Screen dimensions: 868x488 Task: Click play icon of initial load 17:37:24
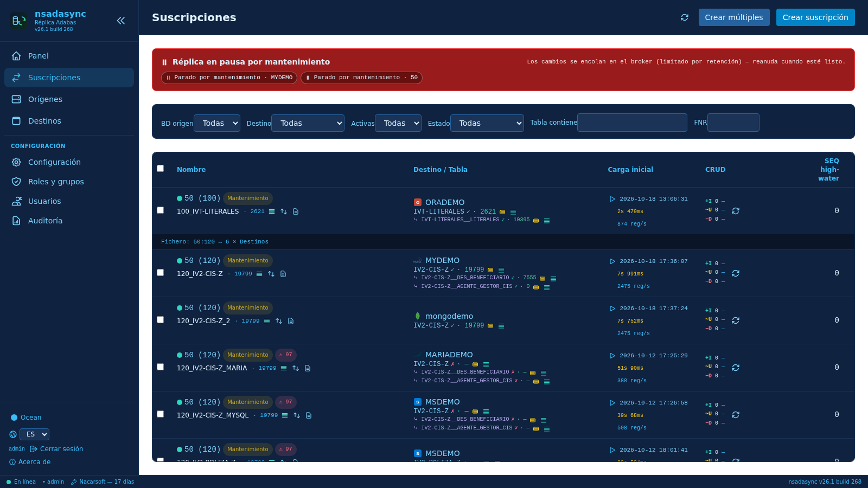click(612, 309)
